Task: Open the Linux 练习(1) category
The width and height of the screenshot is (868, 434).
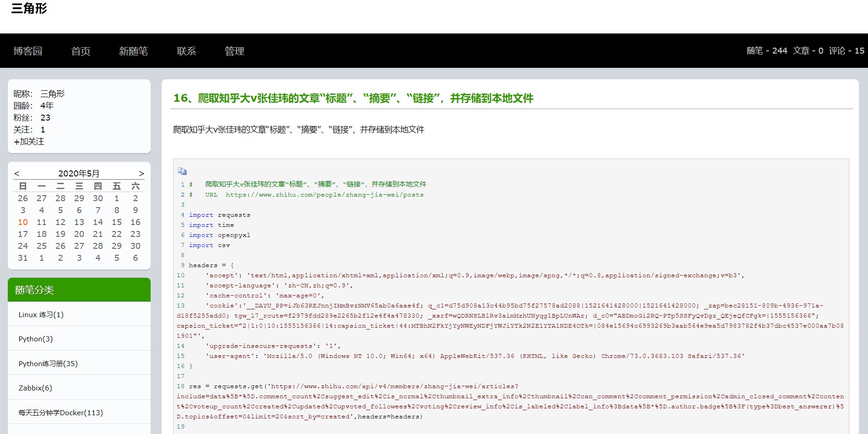Action: [41, 314]
